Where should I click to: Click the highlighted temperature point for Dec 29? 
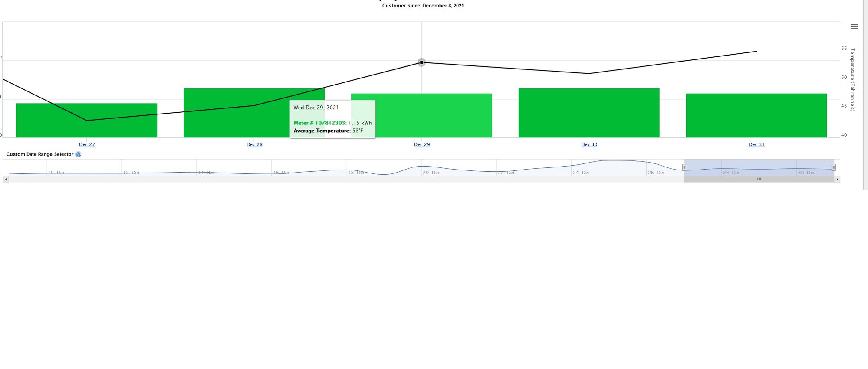(421, 62)
